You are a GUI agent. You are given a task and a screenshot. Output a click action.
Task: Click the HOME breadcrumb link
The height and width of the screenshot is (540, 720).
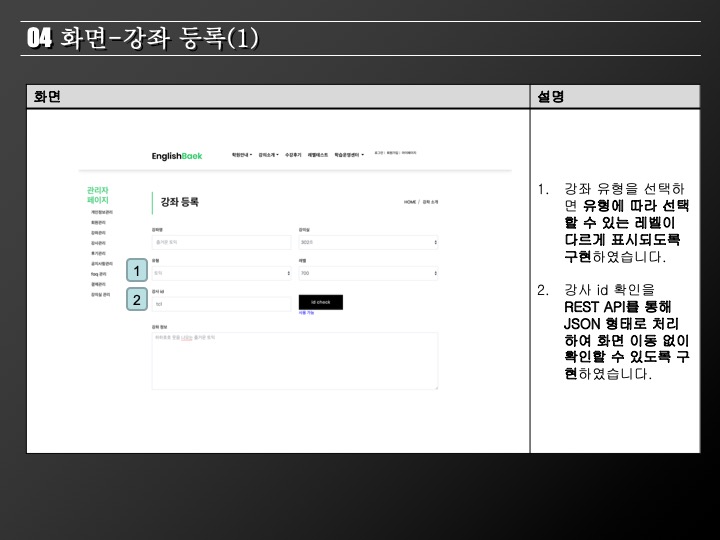[410, 202]
